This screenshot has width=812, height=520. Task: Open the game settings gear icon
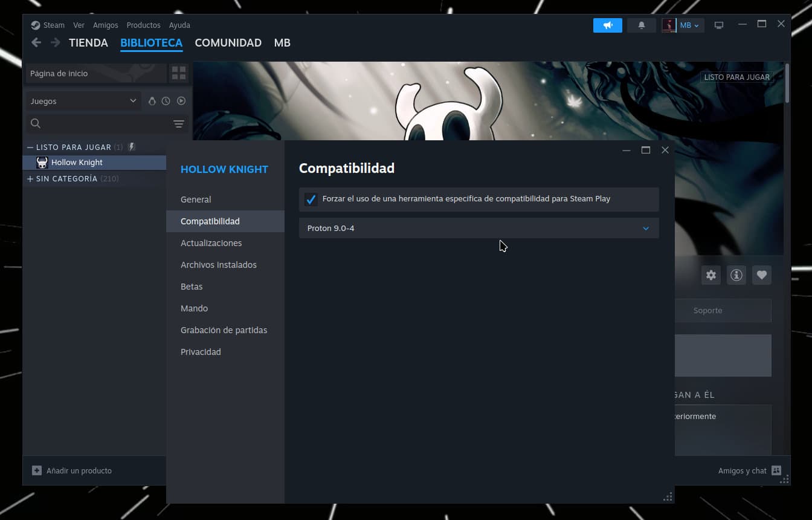tap(711, 275)
